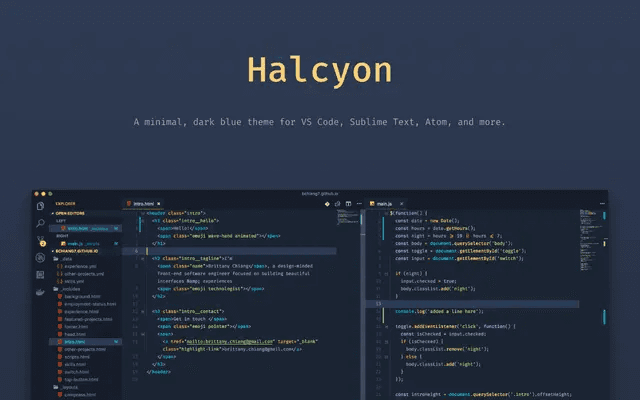640x400 pixels.
Task: Open the Explorer view in activity bar
Action: [41, 205]
